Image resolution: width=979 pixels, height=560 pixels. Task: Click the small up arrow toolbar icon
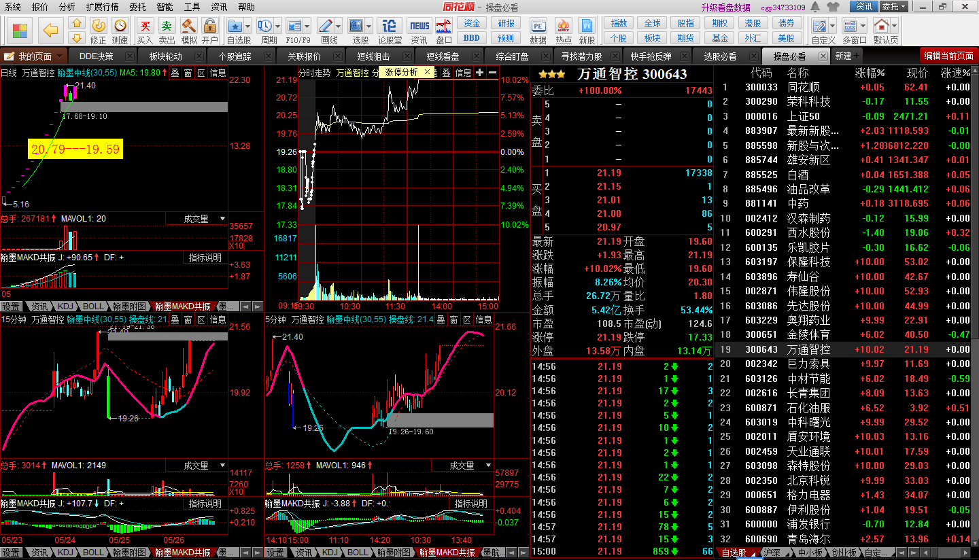click(77, 24)
